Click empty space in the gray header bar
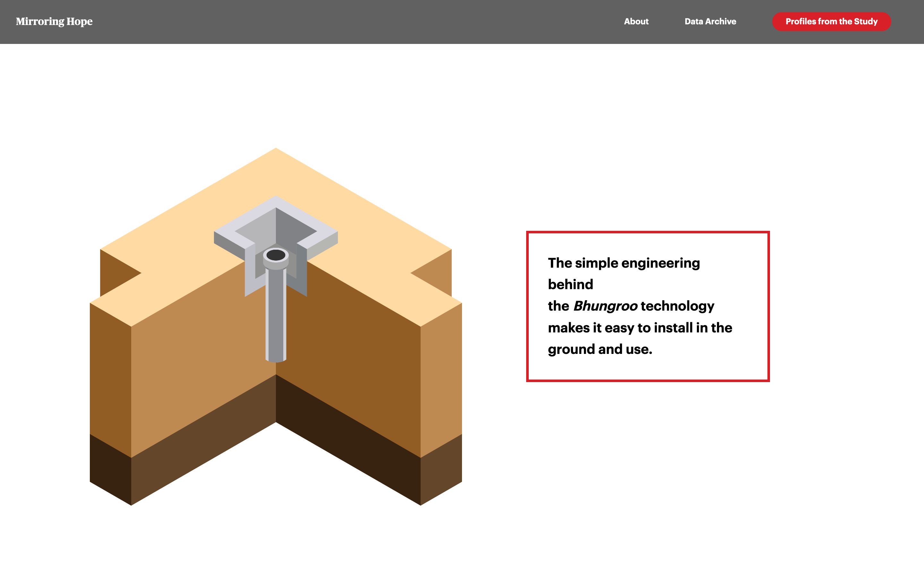Image resolution: width=924 pixels, height=577 pixels. pyautogui.click(x=344, y=21)
